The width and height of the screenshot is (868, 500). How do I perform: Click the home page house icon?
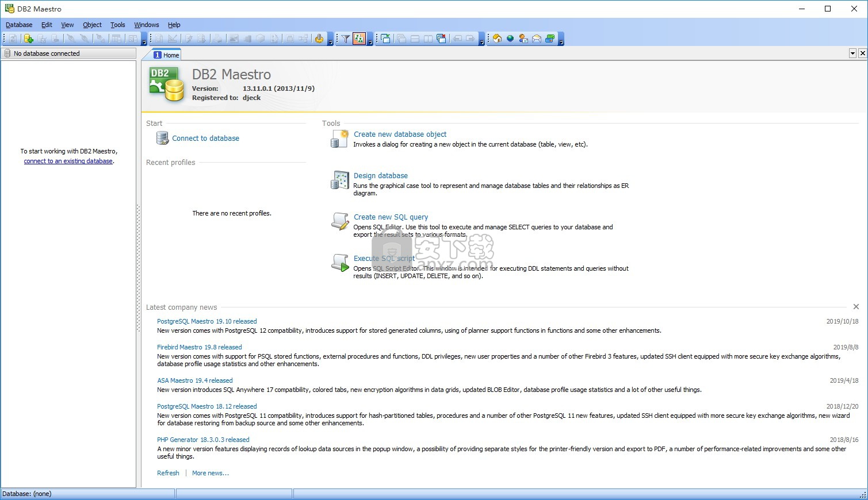(x=497, y=39)
